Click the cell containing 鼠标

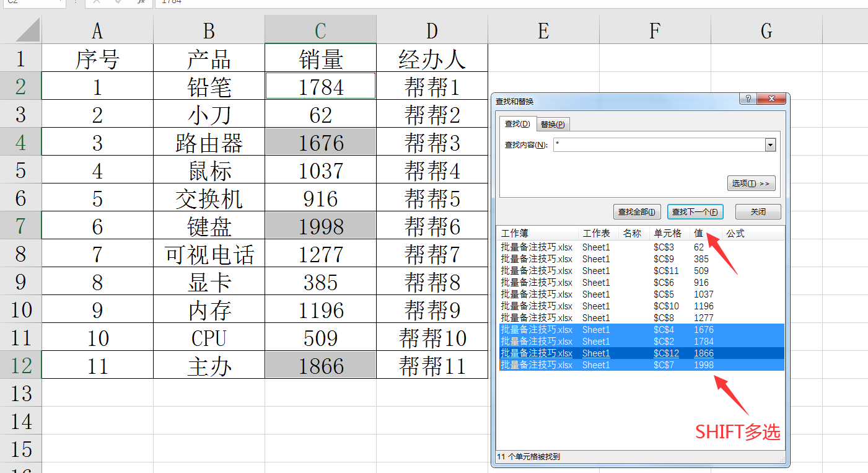click(x=209, y=169)
